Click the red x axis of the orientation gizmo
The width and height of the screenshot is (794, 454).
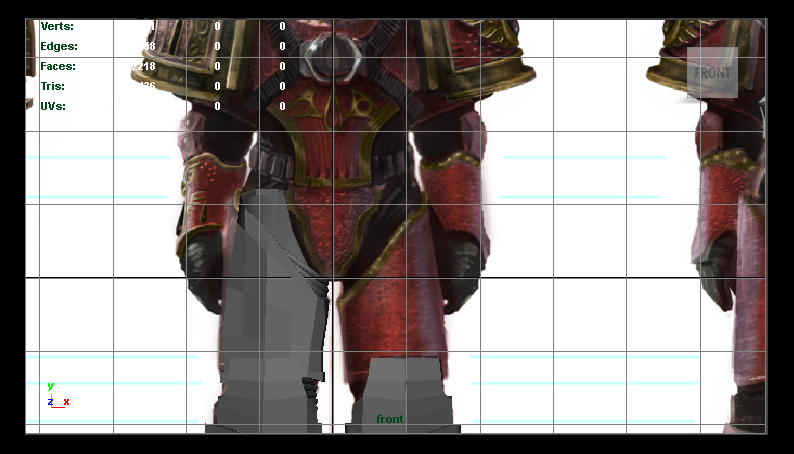(x=66, y=402)
